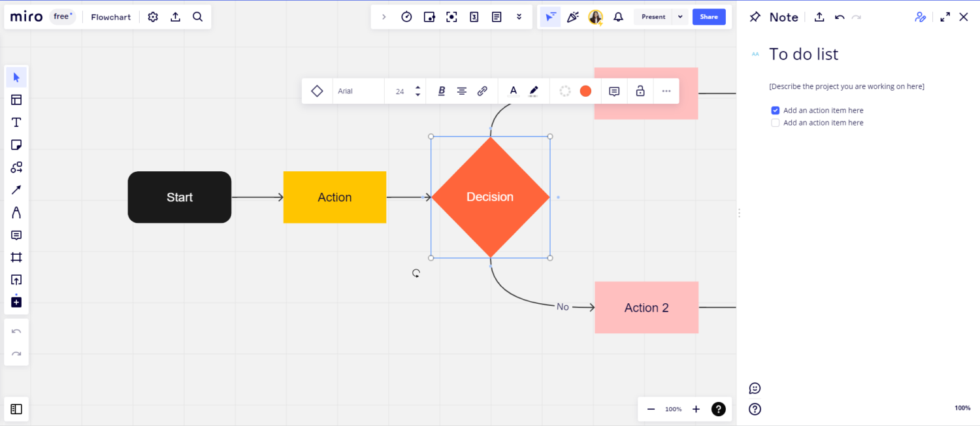Viewport: 980px width, 426px height.
Task: Expand the collapsed toolbar chevron
Action: pos(384,17)
